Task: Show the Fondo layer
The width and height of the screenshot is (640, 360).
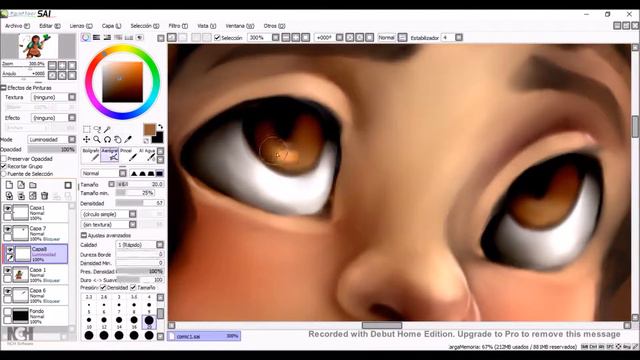Action: 7,312
